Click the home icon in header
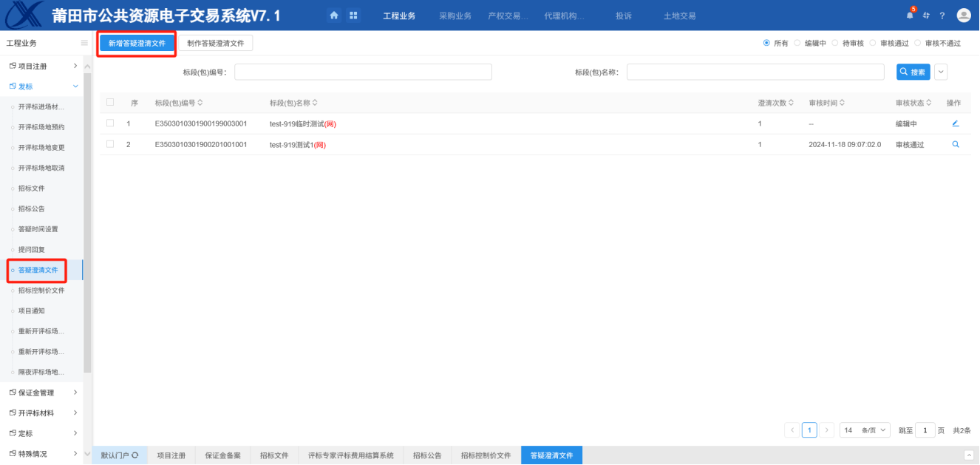Image resolution: width=980 pixels, height=465 pixels. pos(334,16)
